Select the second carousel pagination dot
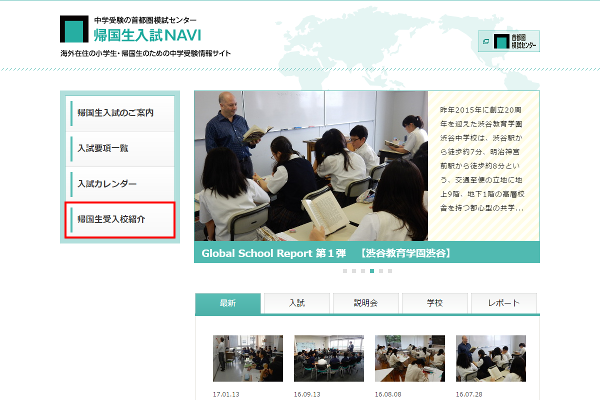Image resolution: width=600 pixels, height=400 pixels. coord(356,271)
